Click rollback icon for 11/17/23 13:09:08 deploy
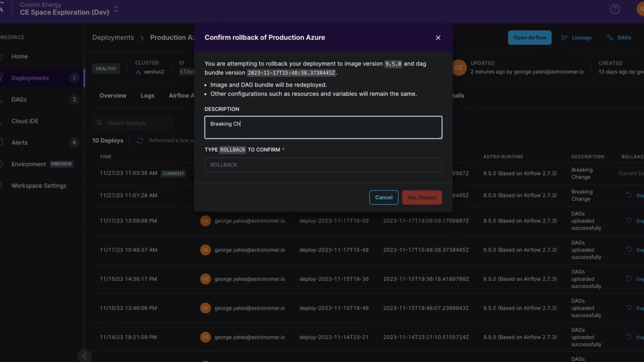The width and height of the screenshot is (644, 362). (x=629, y=220)
